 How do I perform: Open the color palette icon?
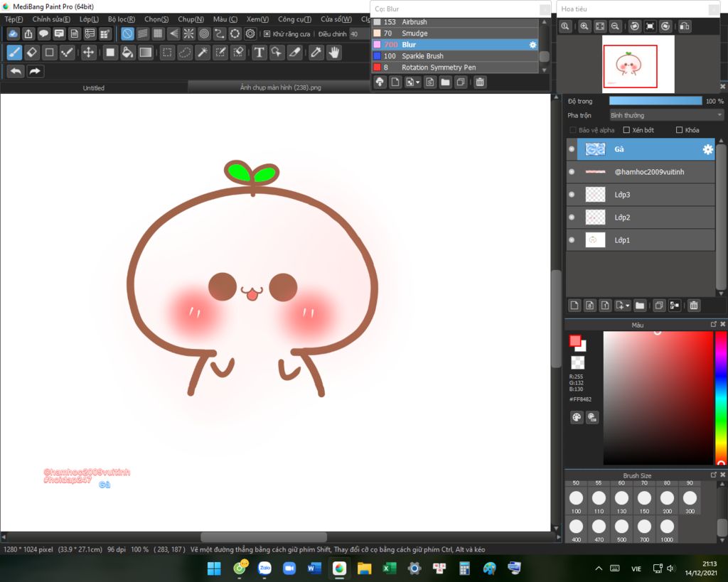pos(577,417)
